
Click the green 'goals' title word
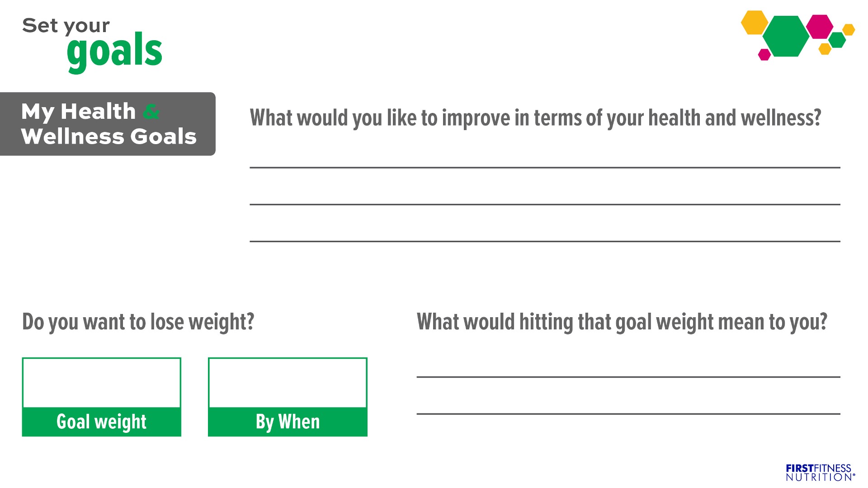point(114,52)
